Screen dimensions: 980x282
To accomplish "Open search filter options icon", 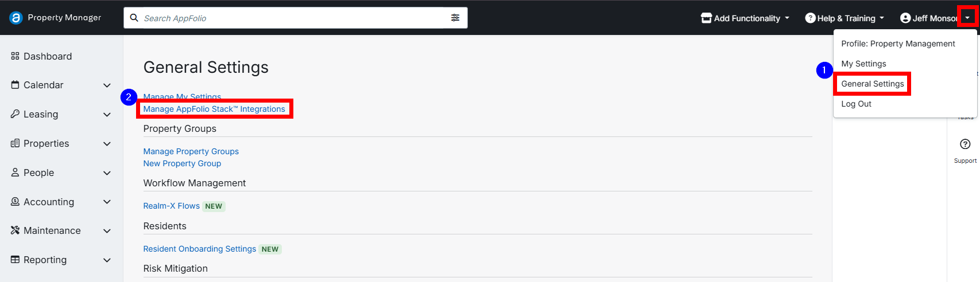I will [x=455, y=18].
